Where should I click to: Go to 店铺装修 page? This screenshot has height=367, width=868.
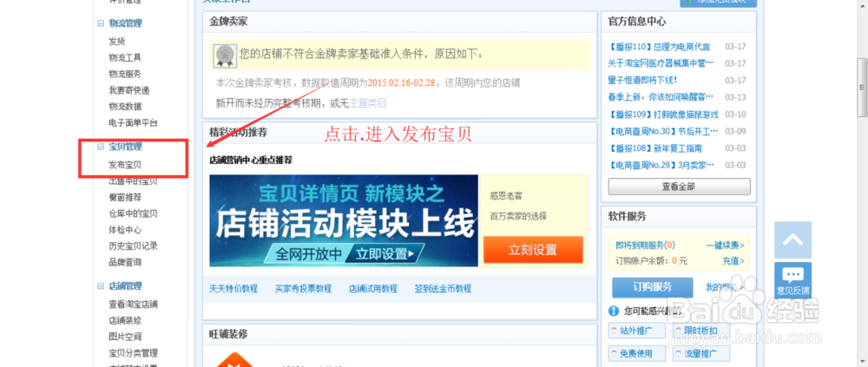125,320
